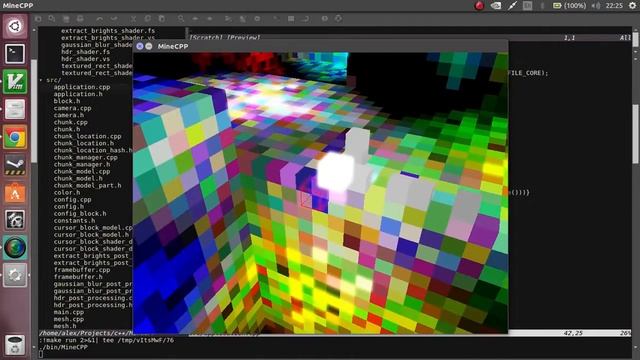Select framebuffer.cpp in the file tree
This screenshot has height=360, width=640.
pos(82,270)
